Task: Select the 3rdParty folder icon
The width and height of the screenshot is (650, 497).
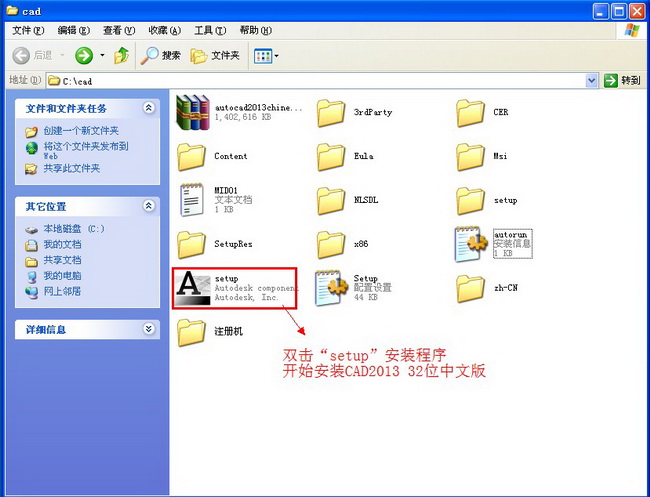Action: coord(331,113)
